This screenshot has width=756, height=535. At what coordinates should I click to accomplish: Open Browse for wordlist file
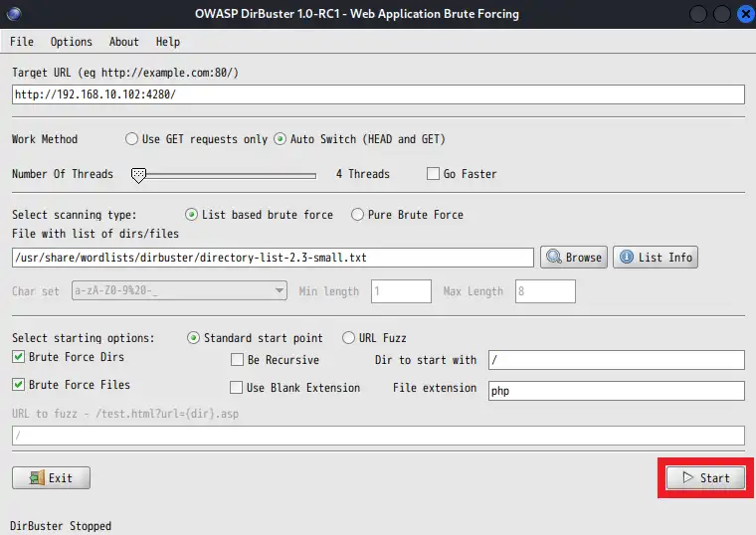click(x=573, y=258)
